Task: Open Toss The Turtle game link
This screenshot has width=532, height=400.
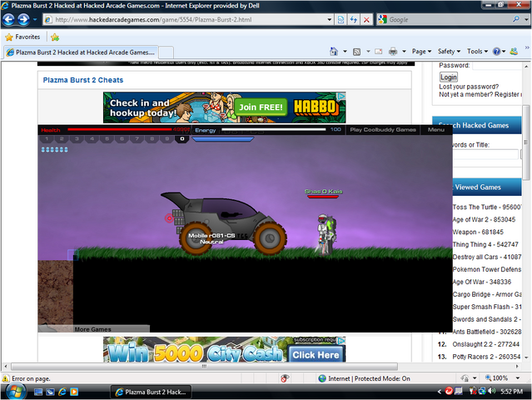Action: 486,207
